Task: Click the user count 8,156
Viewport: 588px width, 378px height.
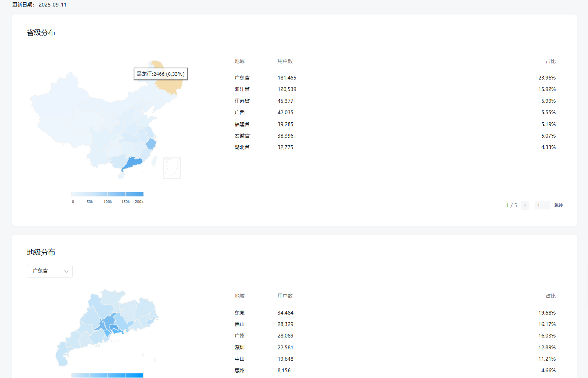Action: 284,370
